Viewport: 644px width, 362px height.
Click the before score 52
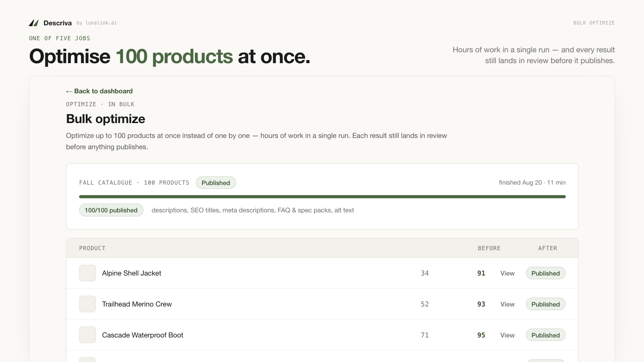(x=425, y=304)
